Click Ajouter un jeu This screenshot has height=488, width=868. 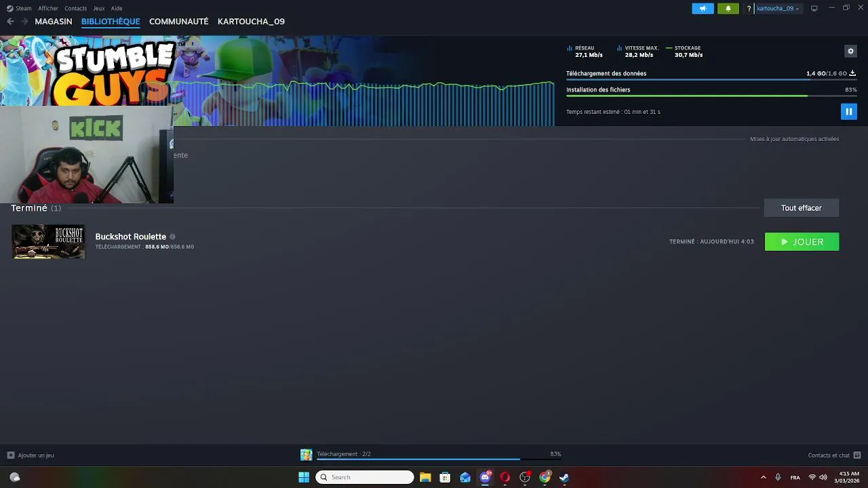31,455
